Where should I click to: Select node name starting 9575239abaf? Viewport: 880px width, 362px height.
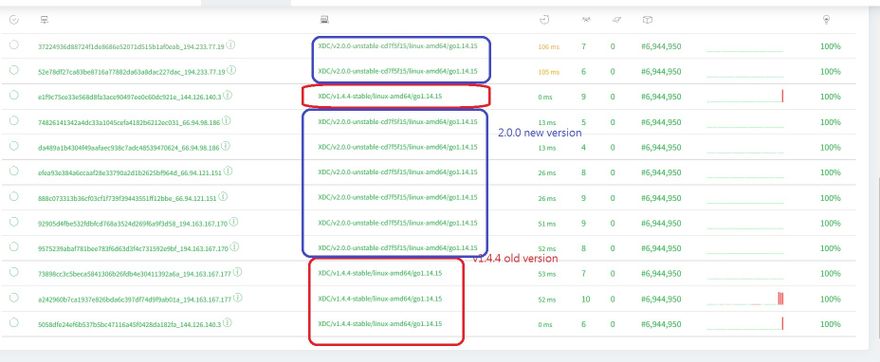(134, 249)
